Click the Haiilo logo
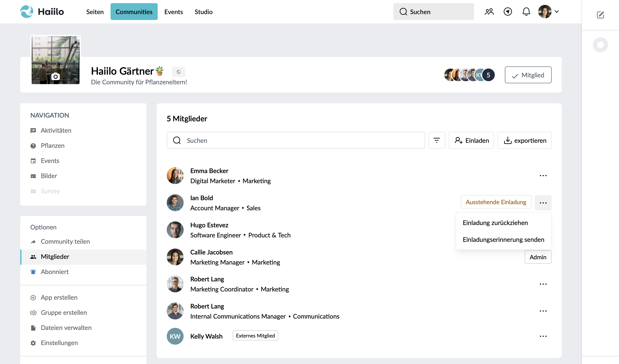The width and height of the screenshot is (619, 364). (x=42, y=12)
